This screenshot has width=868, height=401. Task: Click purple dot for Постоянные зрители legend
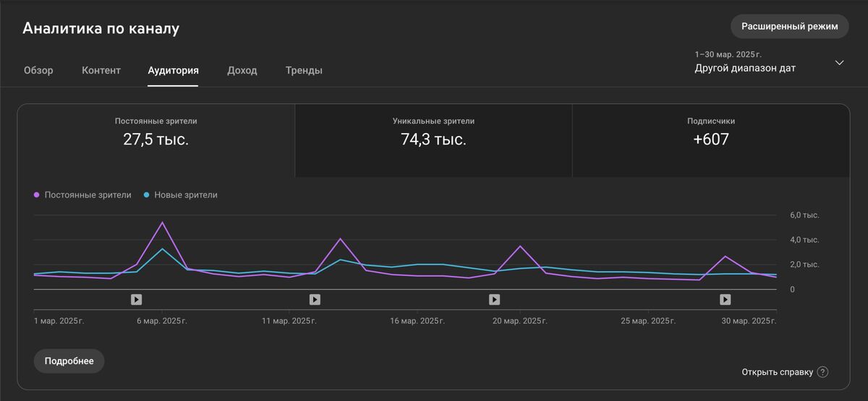tap(37, 195)
